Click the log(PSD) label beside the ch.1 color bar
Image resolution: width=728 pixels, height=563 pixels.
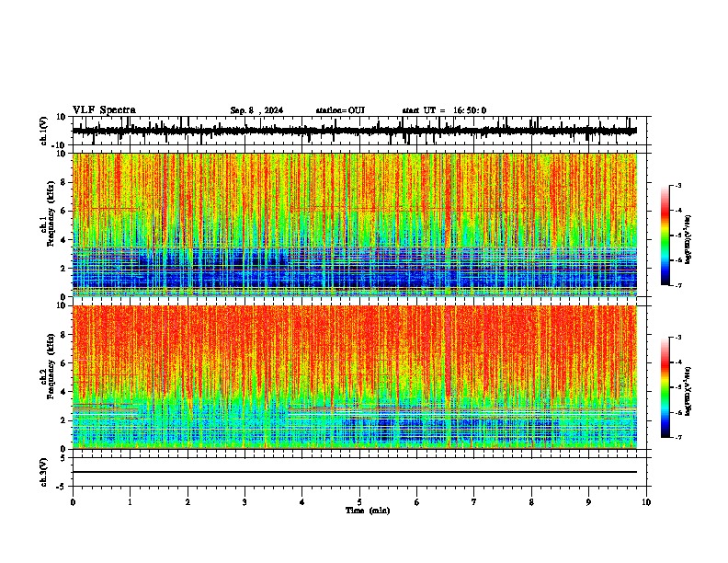pyautogui.click(x=688, y=240)
